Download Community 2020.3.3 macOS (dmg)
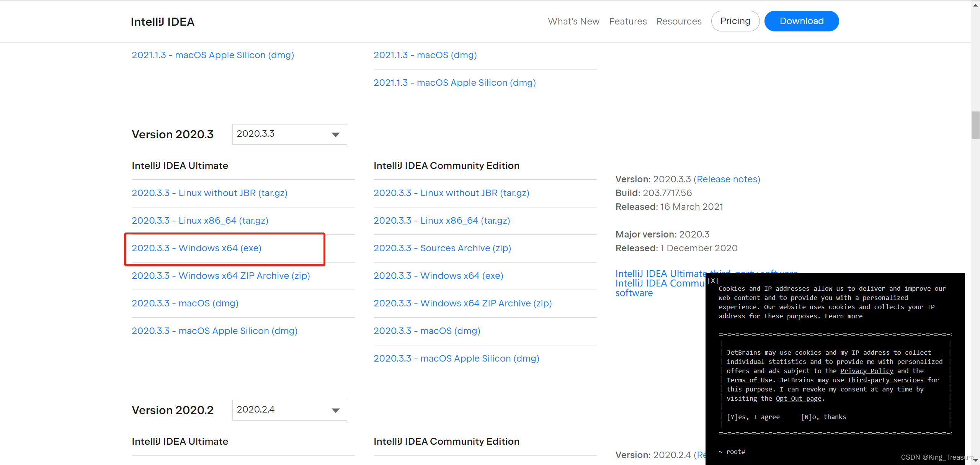The width and height of the screenshot is (980, 465). pos(427,331)
